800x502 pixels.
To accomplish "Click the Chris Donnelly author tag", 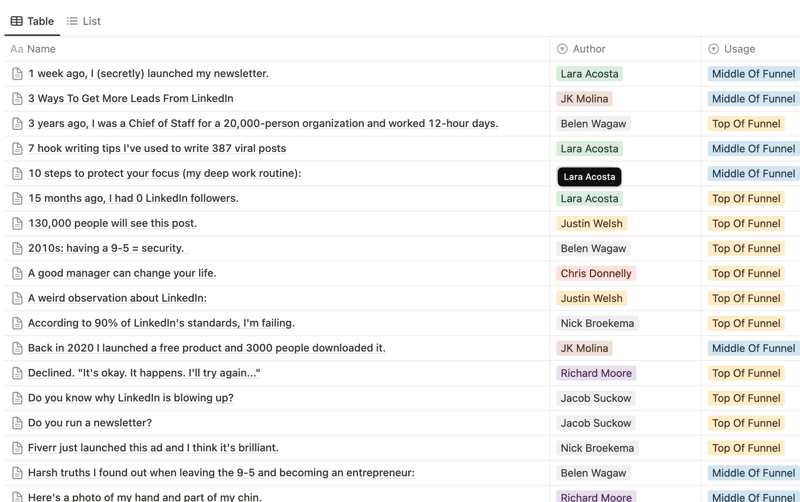I will [595, 274].
